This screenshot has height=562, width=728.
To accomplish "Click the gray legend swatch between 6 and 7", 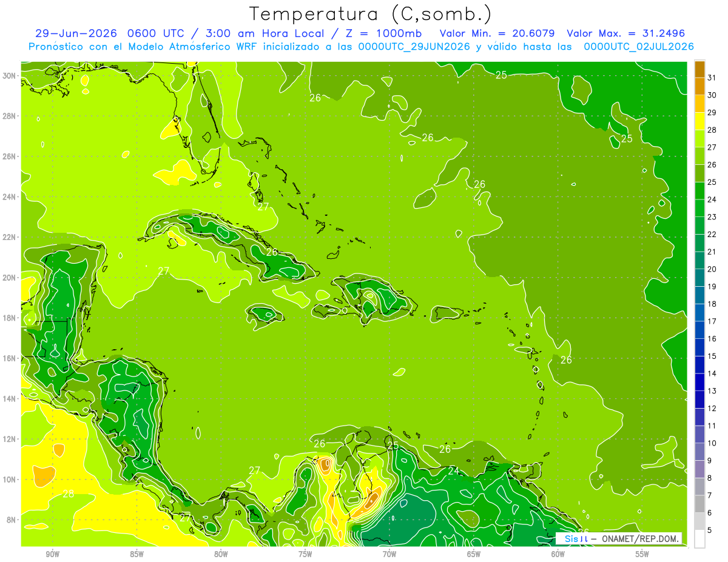I will coord(699,504).
